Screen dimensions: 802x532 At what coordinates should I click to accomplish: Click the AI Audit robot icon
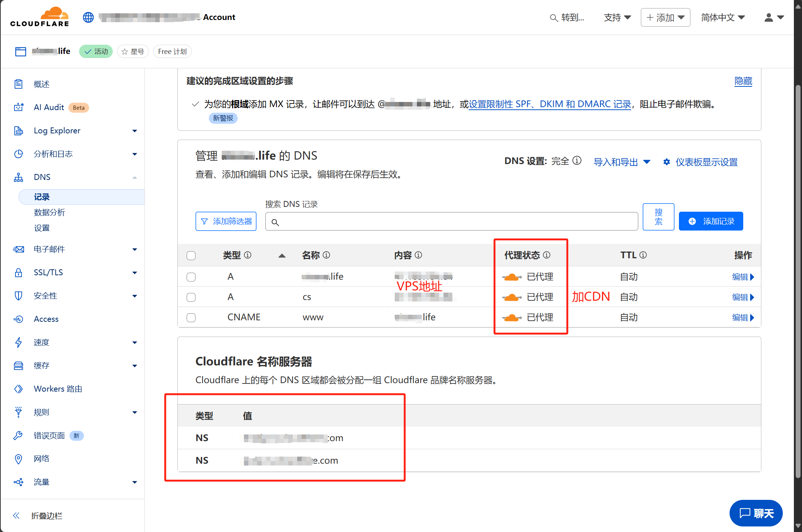click(18, 108)
